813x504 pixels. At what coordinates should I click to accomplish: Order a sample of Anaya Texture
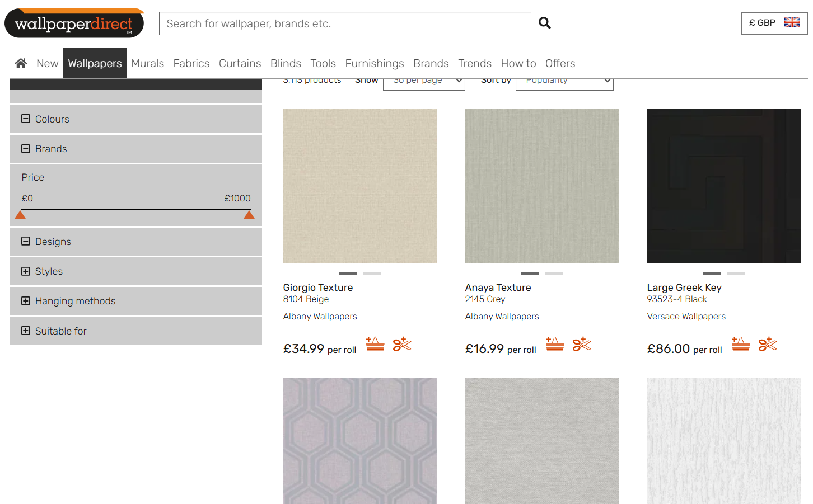[582, 344]
